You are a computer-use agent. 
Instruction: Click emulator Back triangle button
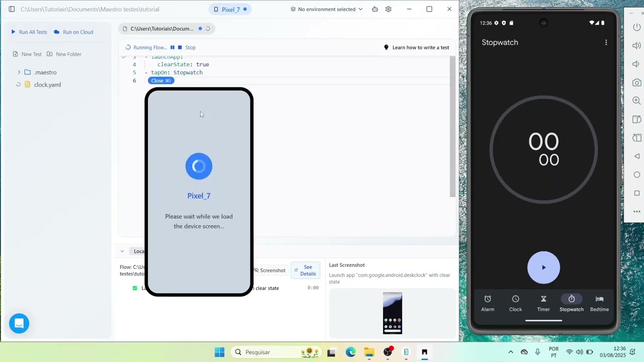(637, 156)
